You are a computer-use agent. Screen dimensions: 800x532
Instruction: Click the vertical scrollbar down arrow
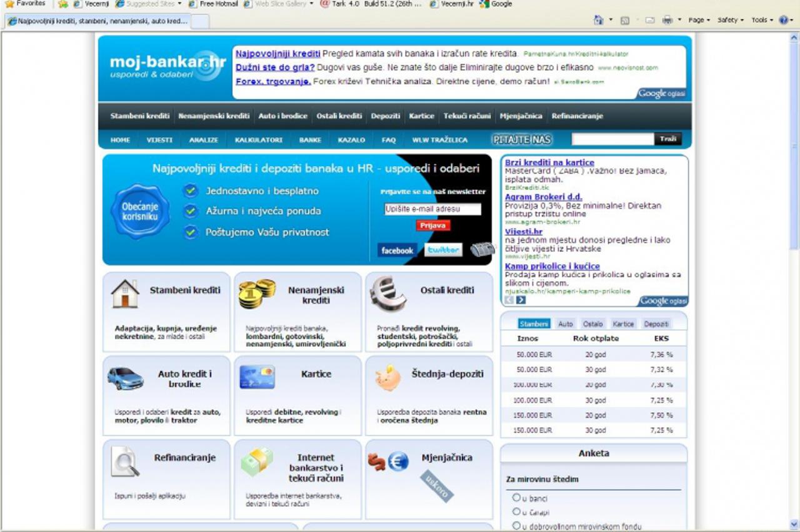[794, 524]
